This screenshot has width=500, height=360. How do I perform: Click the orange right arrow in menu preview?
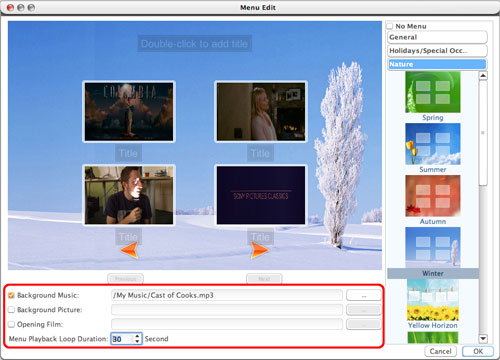click(259, 250)
